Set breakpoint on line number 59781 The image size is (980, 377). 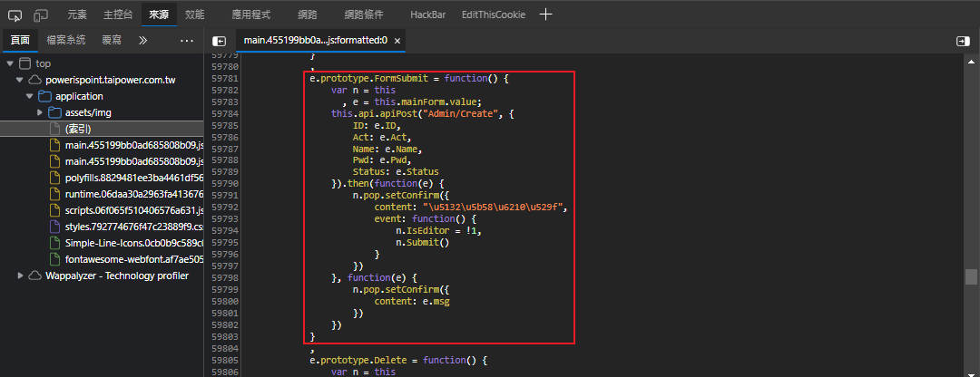pos(225,79)
